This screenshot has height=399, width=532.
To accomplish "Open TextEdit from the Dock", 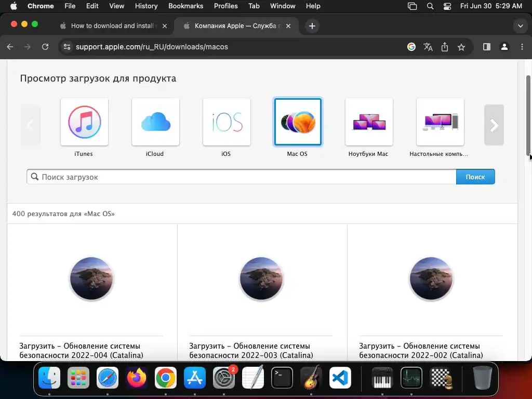I will (x=253, y=378).
